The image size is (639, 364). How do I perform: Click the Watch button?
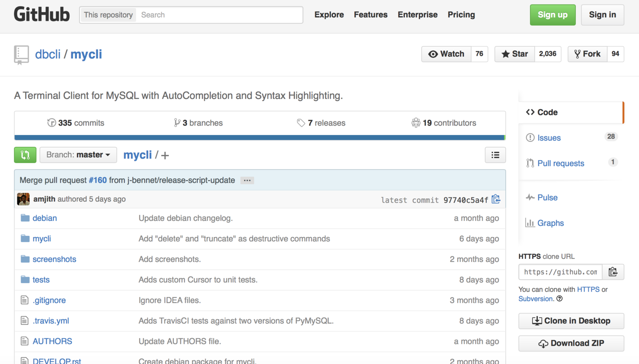pos(446,54)
